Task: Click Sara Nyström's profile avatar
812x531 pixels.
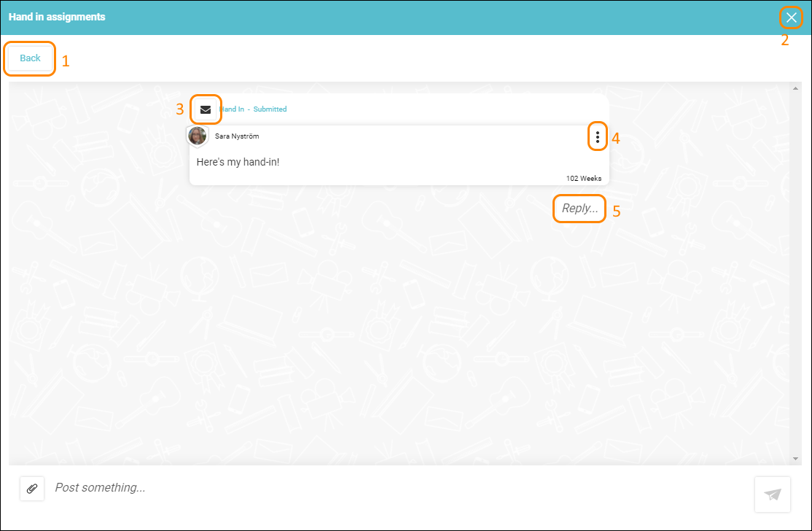Action: 198,136
